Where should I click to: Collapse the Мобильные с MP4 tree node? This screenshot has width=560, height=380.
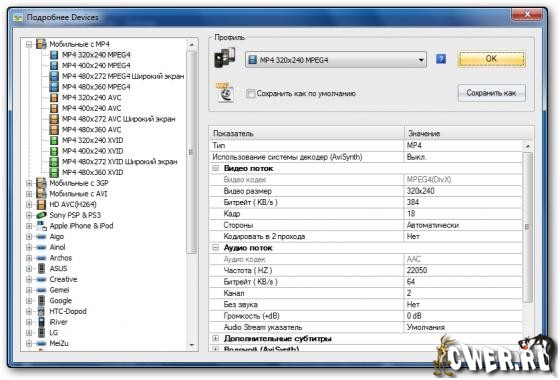coord(29,44)
